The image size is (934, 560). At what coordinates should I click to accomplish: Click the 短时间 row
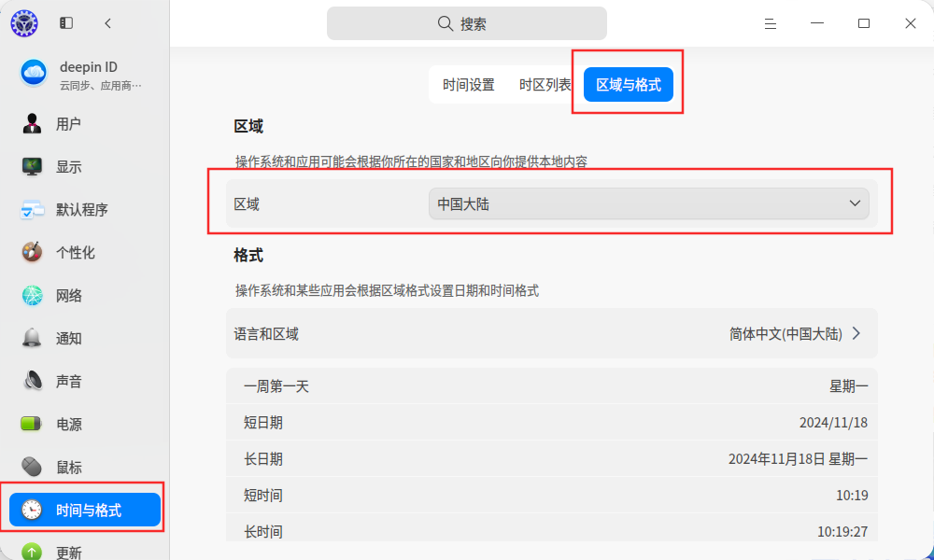(x=552, y=495)
